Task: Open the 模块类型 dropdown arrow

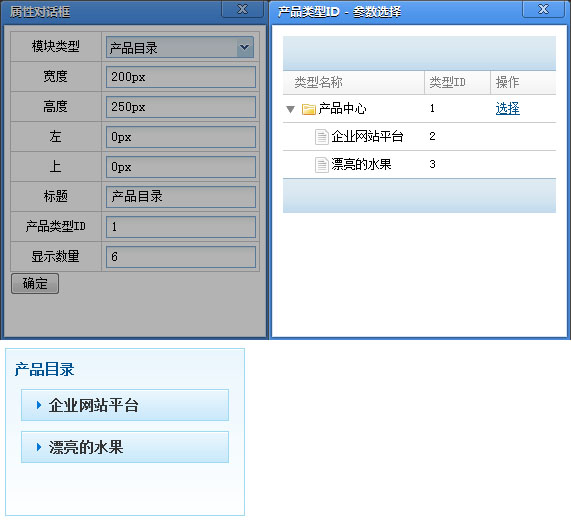Action: [245, 47]
